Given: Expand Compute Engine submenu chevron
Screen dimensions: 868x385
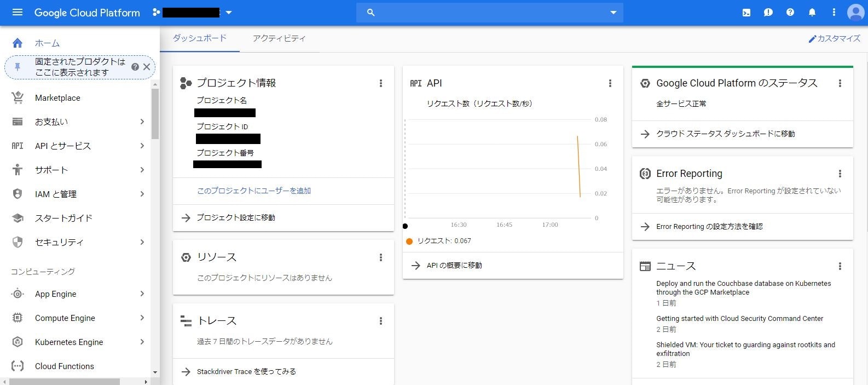Looking at the screenshot, I should tap(142, 318).
